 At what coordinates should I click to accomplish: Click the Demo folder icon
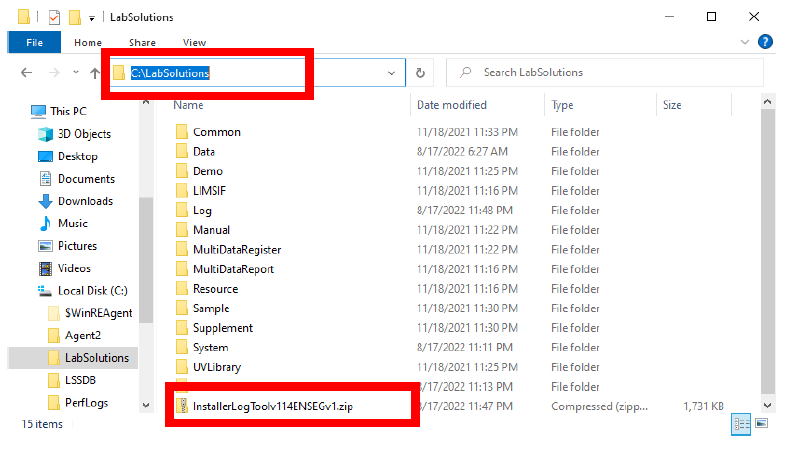pyautogui.click(x=182, y=171)
